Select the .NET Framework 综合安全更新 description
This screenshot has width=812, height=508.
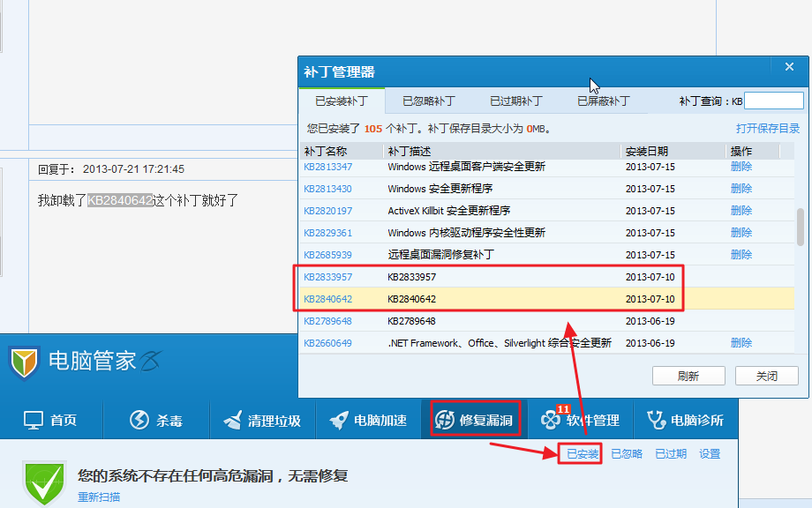[x=500, y=343]
